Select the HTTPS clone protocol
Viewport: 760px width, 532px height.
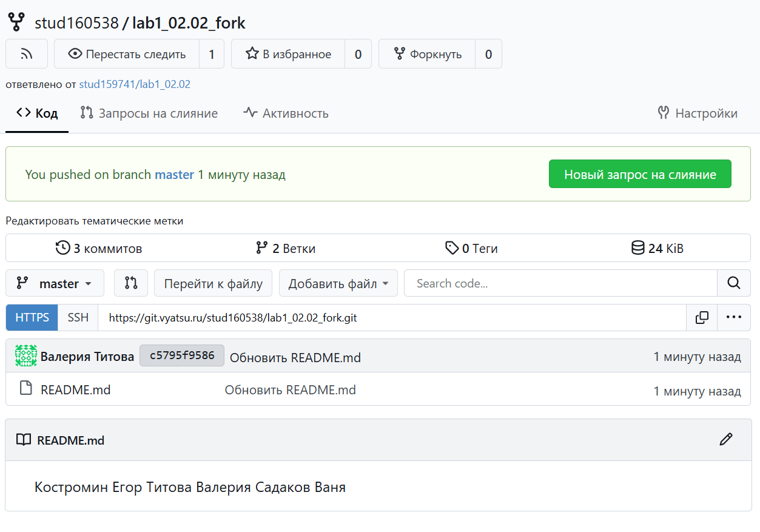pyautogui.click(x=32, y=317)
